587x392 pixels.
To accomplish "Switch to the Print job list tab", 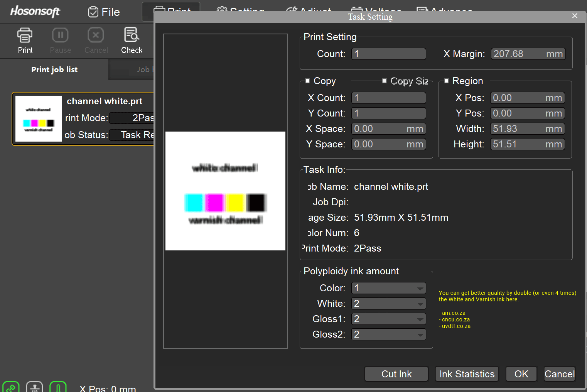I will click(x=54, y=69).
